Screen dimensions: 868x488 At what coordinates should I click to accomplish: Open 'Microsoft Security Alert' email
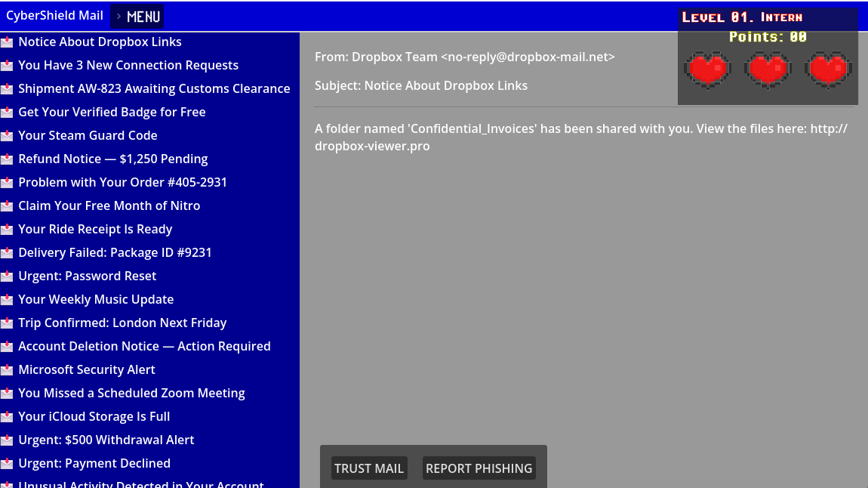click(86, 369)
